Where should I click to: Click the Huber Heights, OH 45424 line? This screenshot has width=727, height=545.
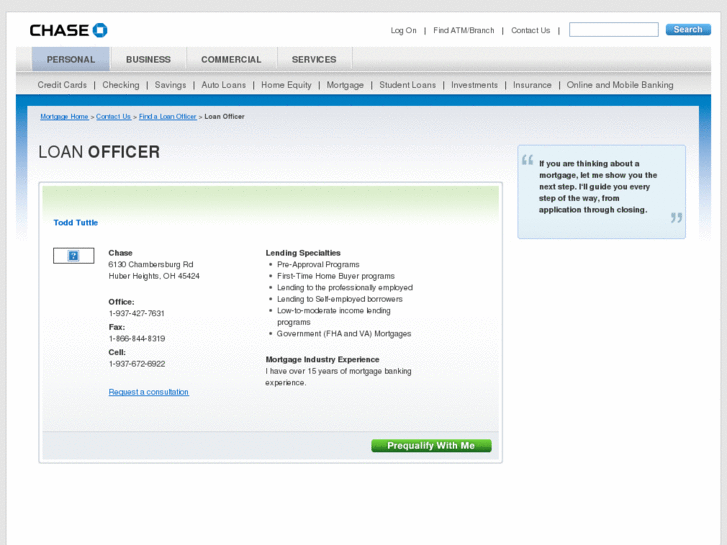[x=154, y=276]
